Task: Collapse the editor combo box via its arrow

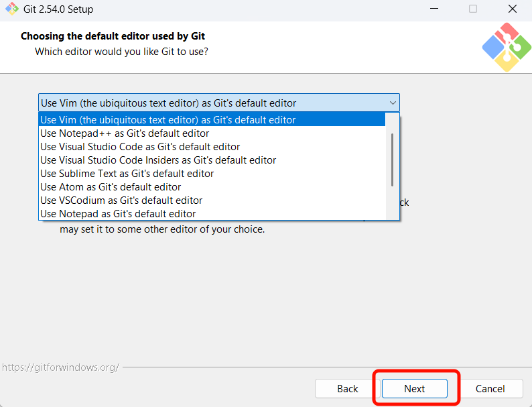Action: pyautogui.click(x=393, y=103)
